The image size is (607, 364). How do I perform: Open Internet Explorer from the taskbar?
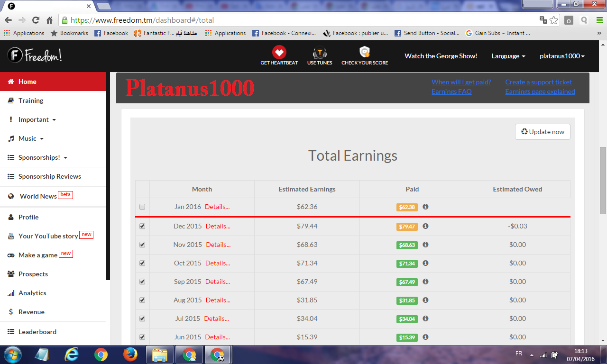coord(72,354)
